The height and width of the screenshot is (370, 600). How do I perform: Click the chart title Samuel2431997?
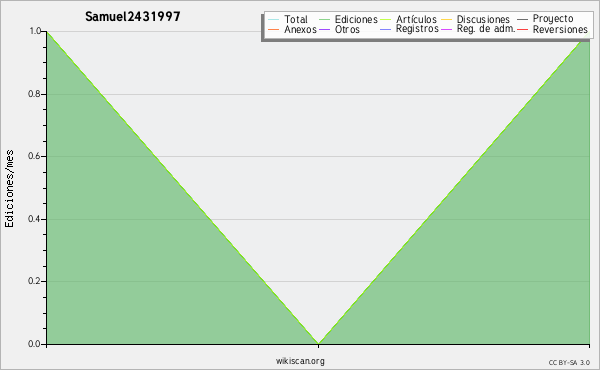(133, 16)
